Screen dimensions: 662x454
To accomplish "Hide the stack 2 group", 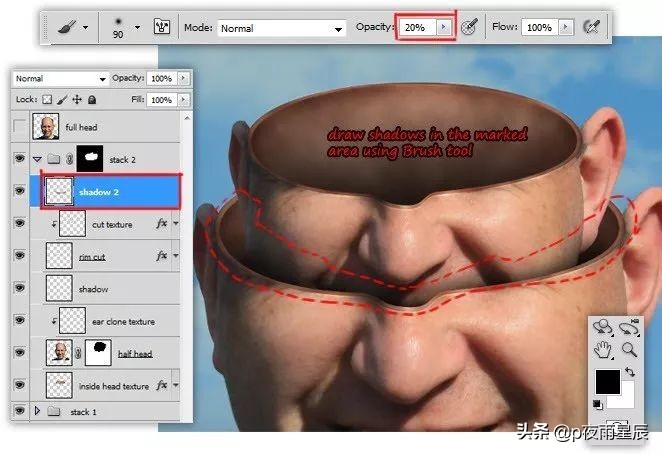I will coord(19,159).
